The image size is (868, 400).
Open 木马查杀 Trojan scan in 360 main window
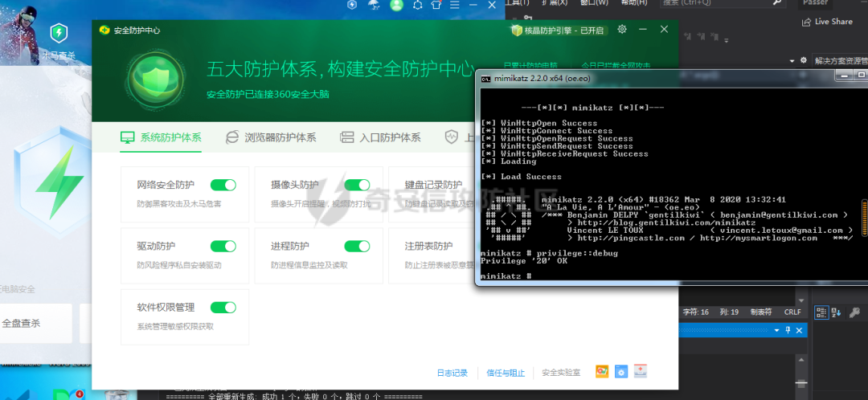tap(59, 41)
